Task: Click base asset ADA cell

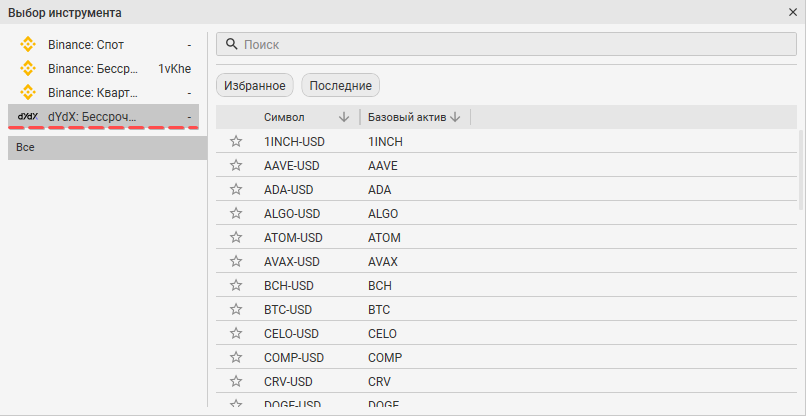Action: click(x=379, y=190)
